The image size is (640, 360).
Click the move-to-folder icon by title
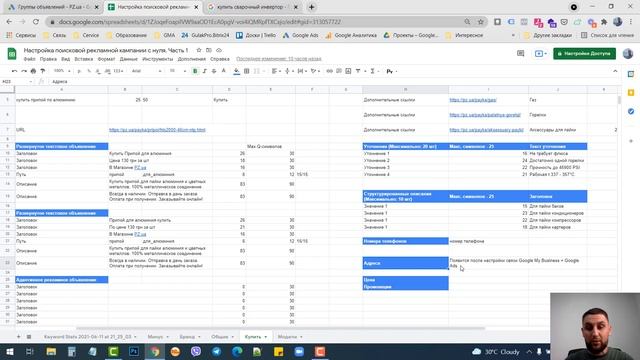coord(209,50)
